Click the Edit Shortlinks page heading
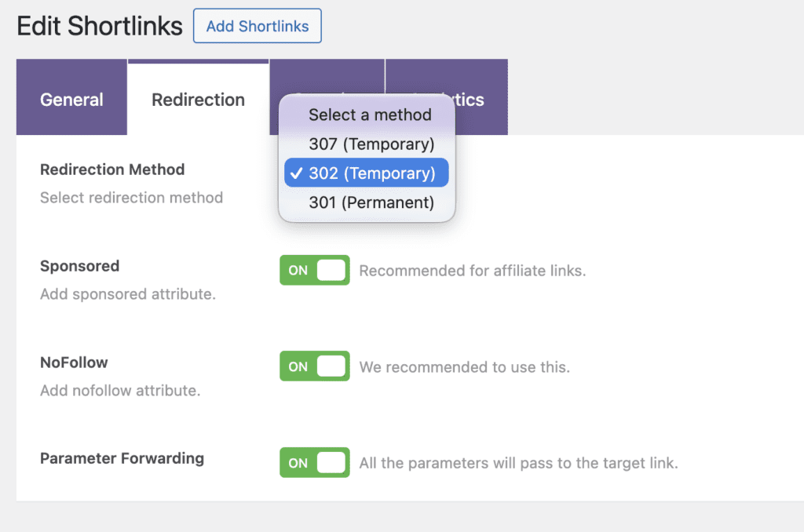Image resolution: width=804 pixels, height=532 pixels. point(99,26)
